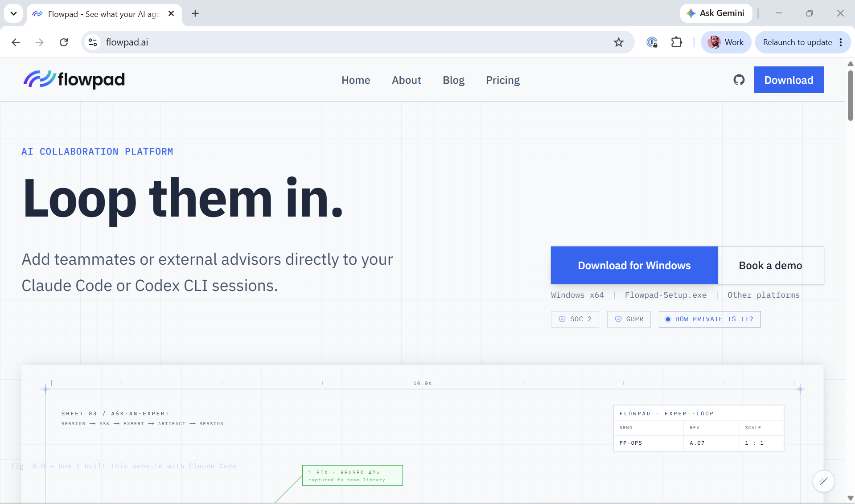The width and height of the screenshot is (855, 504).
Task: Go back to previous page
Action: [x=16, y=42]
